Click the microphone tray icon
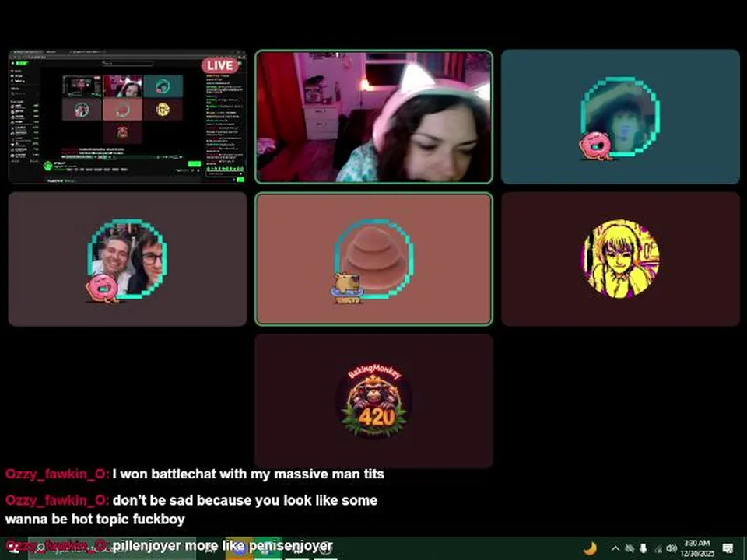Viewport: 747px width, 560px height. click(x=644, y=548)
